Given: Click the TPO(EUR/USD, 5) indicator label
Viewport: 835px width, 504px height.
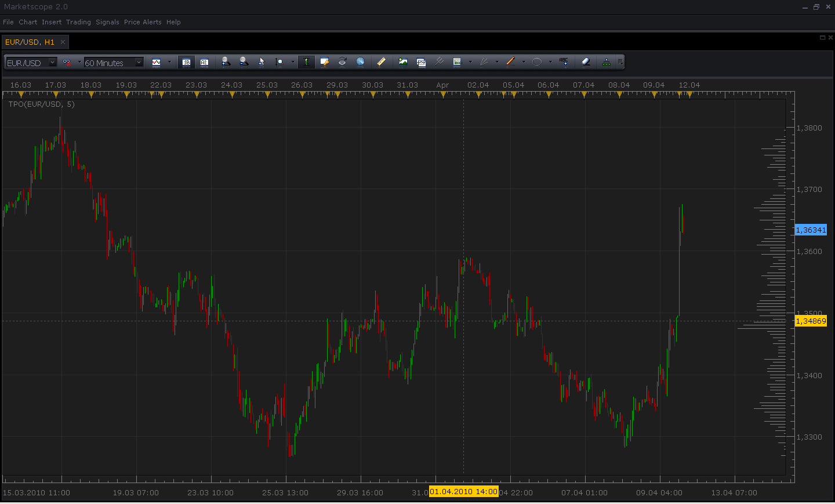Looking at the screenshot, I should point(41,104).
